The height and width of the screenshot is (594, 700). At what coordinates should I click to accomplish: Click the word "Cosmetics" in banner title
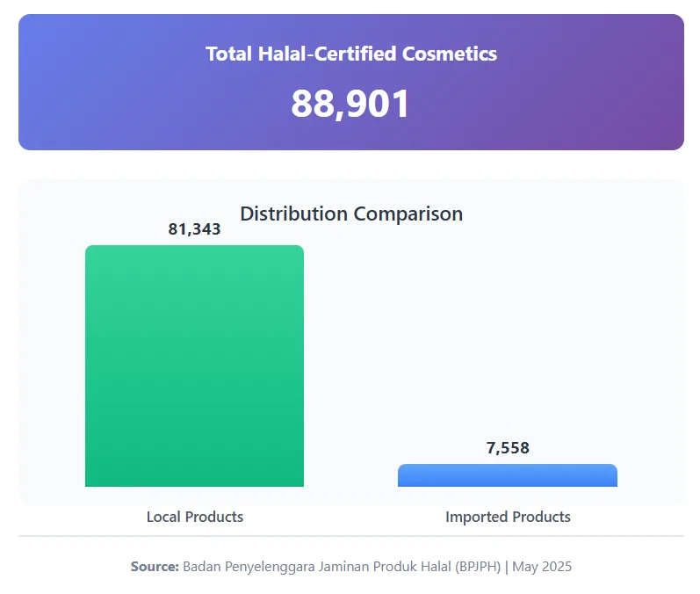click(449, 54)
